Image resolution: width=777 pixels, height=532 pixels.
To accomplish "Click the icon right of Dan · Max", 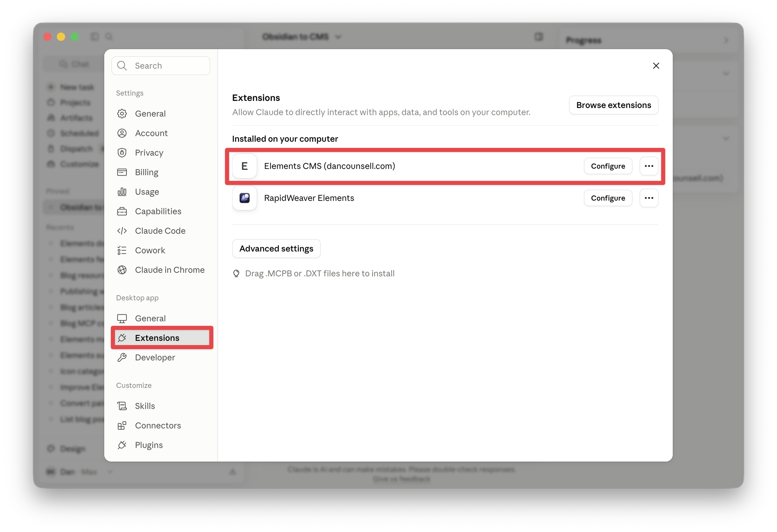I will pyautogui.click(x=233, y=472).
